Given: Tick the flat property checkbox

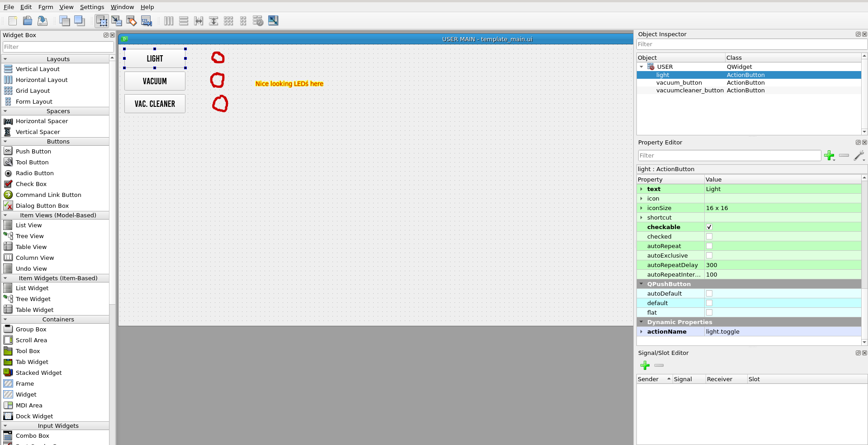Looking at the screenshot, I should (x=709, y=313).
